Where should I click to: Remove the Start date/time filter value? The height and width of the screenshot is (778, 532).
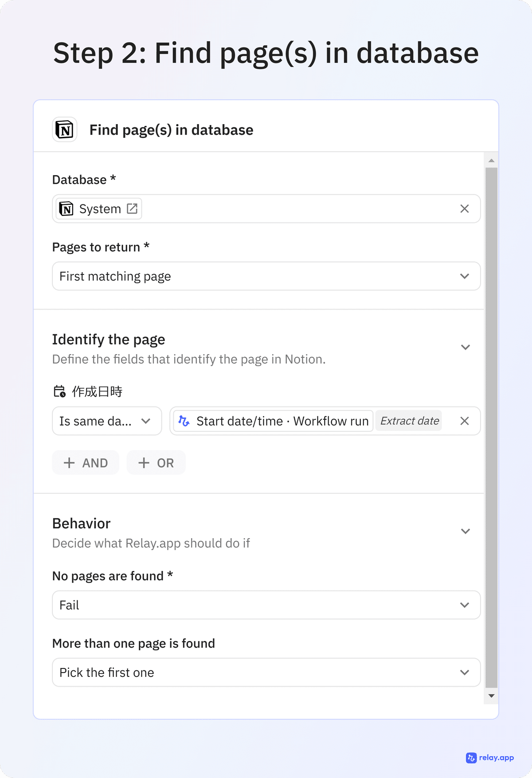tap(464, 421)
